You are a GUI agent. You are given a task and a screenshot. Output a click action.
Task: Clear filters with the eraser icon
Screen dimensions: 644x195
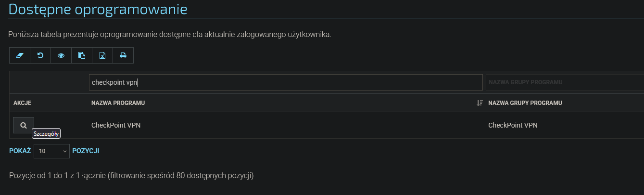click(x=20, y=55)
